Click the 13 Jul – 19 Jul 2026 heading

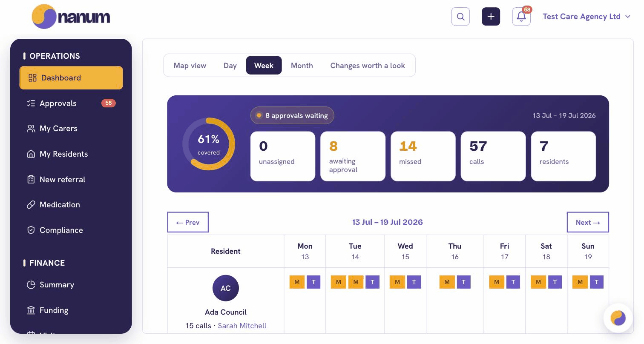click(388, 222)
